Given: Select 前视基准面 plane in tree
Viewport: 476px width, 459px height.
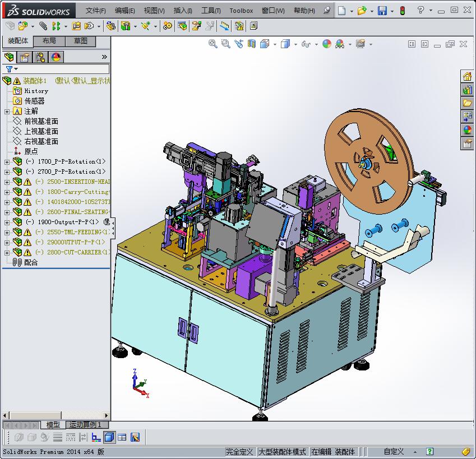Looking at the screenshot, I should [41, 122].
